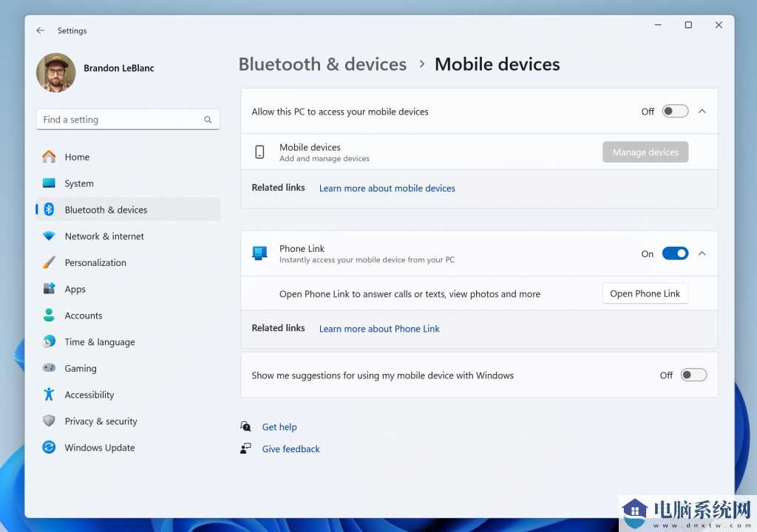
Task: Enable PC access to mobile devices toggle
Action: point(675,112)
